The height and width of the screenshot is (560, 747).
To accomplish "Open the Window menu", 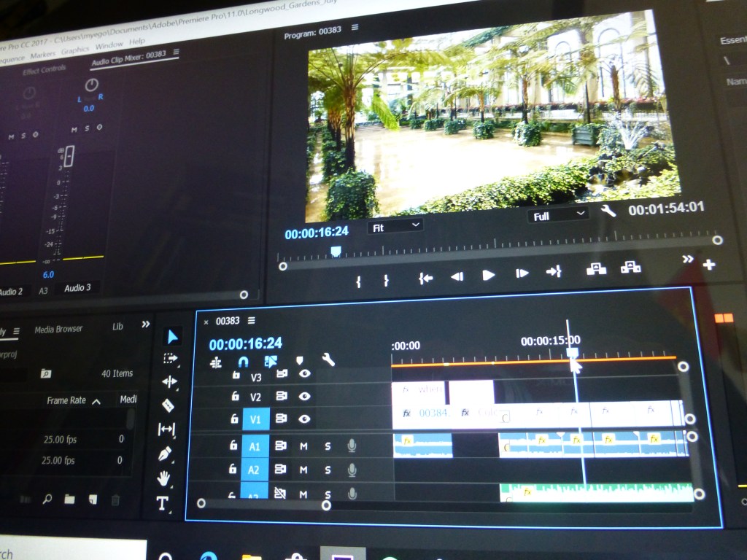I will [109, 45].
